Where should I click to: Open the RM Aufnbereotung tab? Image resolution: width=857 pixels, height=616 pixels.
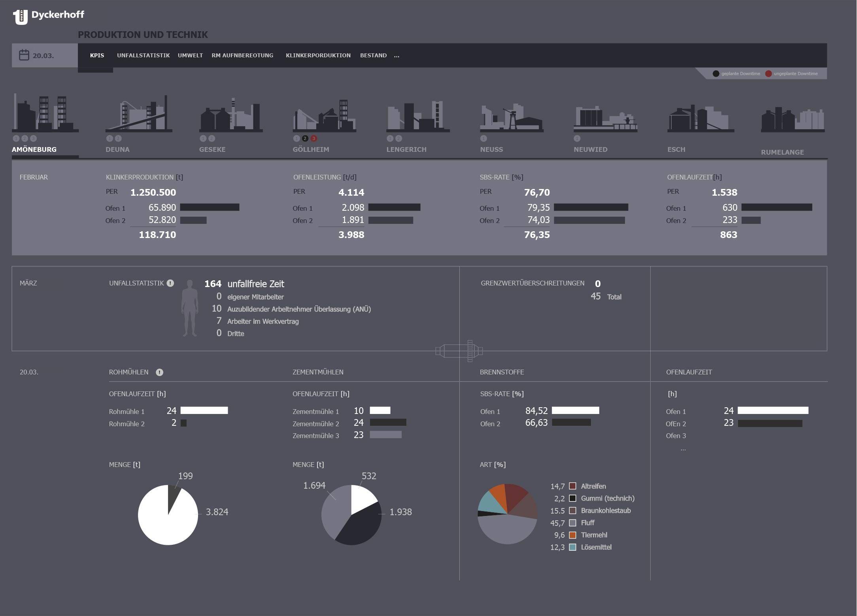pyautogui.click(x=242, y=55)
